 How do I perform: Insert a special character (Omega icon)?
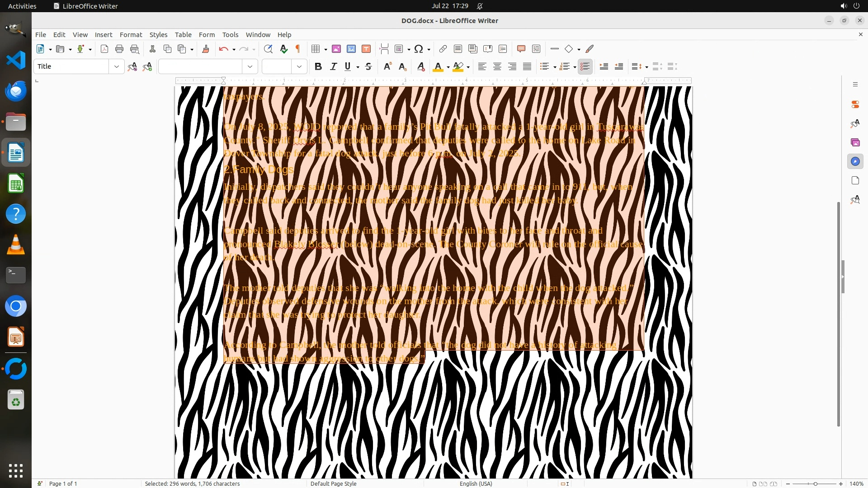(x=419, y=49)
